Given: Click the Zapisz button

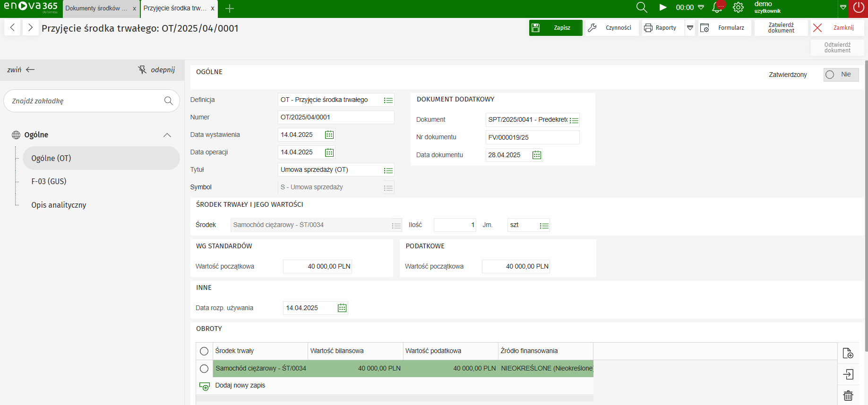Looking at the screenshot, I should tap(556, 28).
